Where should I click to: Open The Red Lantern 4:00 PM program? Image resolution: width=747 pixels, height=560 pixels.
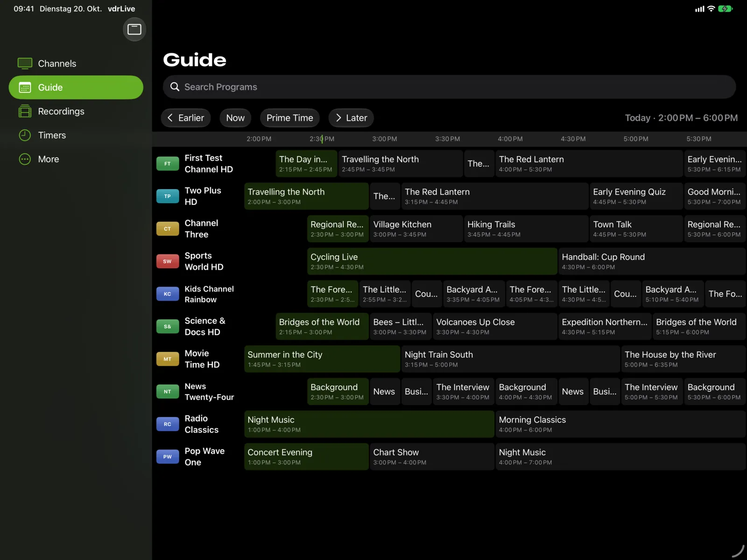[x=589, y=164]
